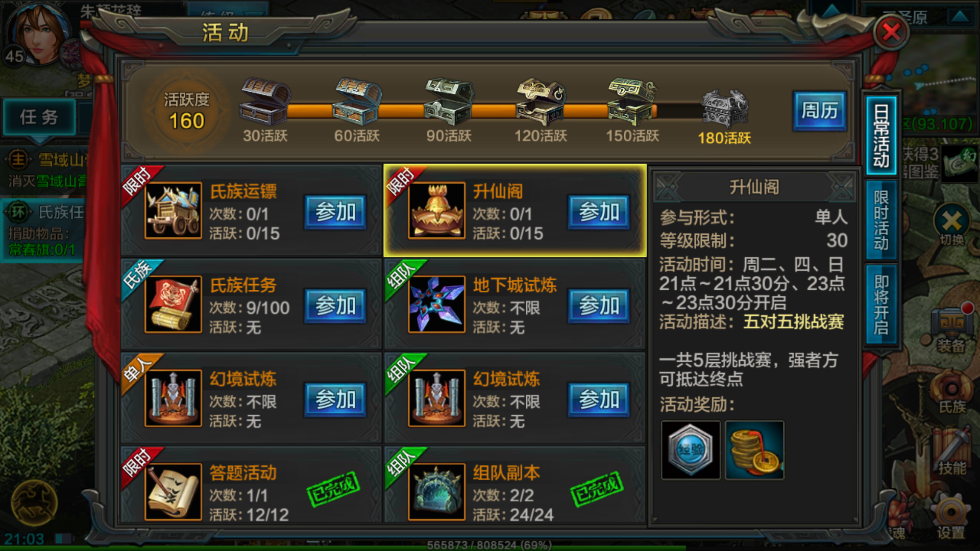Open the 任务 quest panel
980x551 pixels.
click(x=39, y=117)
